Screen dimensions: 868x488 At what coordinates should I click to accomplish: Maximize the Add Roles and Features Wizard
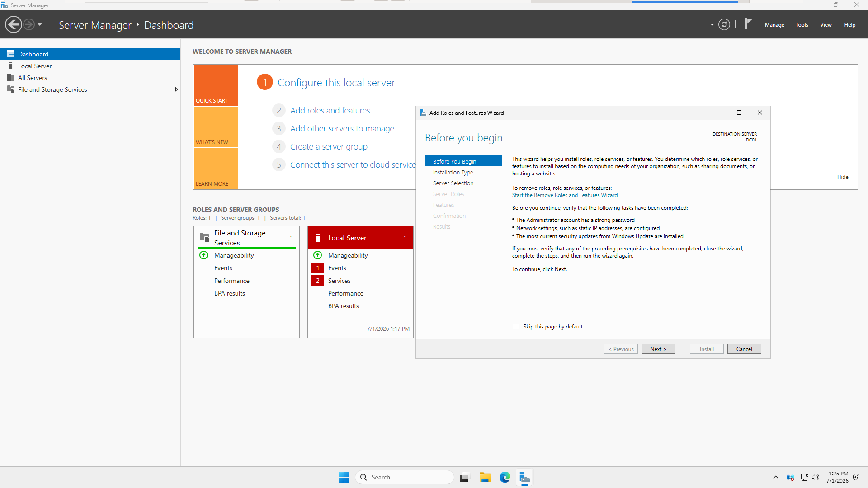coord(739,113)
